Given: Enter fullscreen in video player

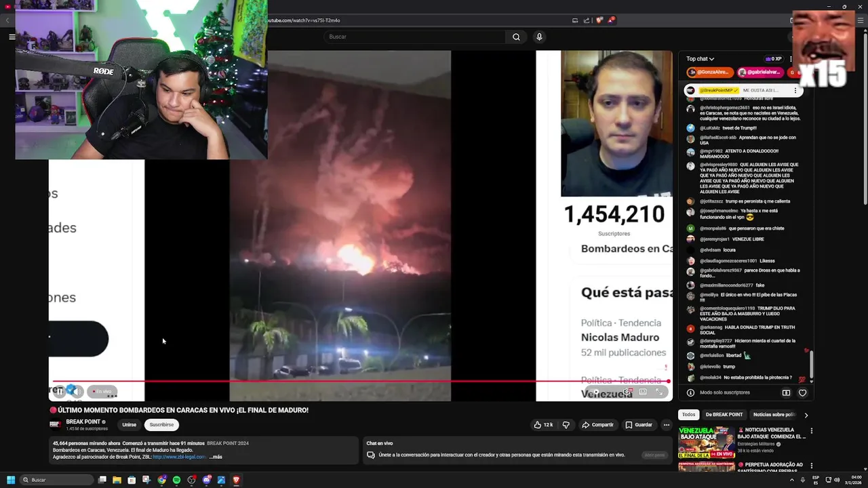Looking at the screenshot, I should click(x=658, y=391).
